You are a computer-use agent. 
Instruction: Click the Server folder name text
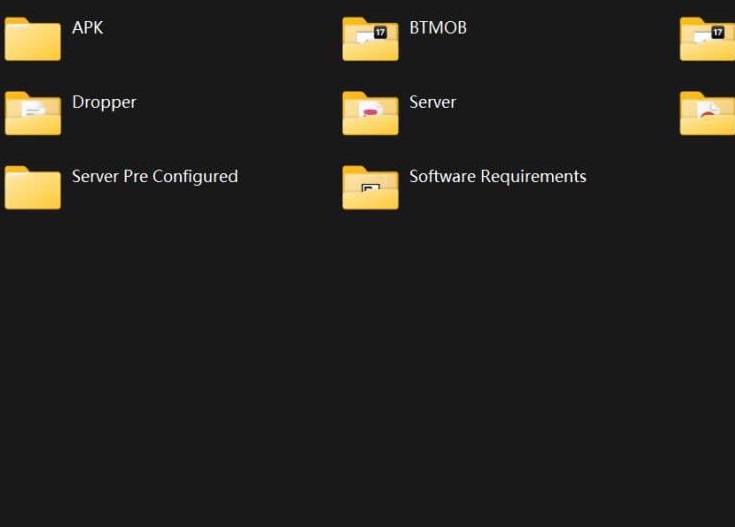pyautogui.click(x=432, y=102)
